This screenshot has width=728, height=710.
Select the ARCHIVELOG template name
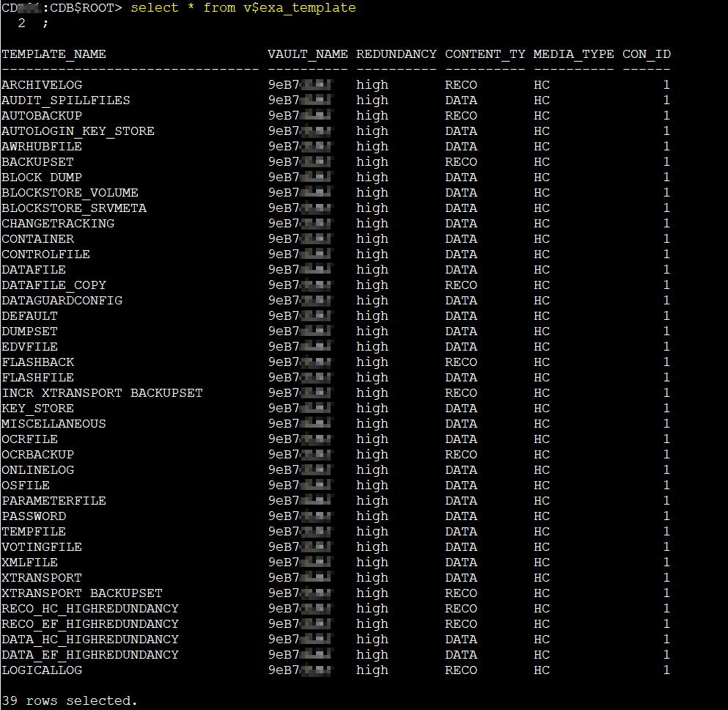pyautogui.click(x=42, y=85)
